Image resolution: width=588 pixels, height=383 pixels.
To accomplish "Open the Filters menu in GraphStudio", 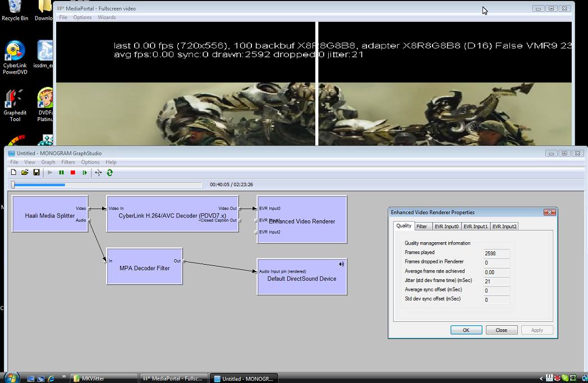I will pyautogui.click(x=68, y=162).
